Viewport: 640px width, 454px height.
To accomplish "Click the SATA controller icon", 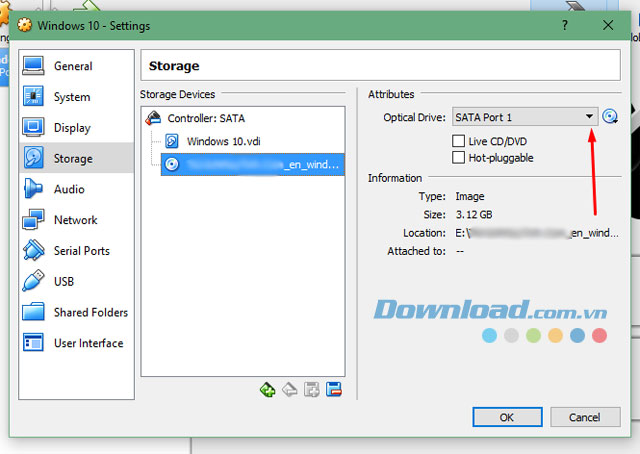I will coord(153,118).
